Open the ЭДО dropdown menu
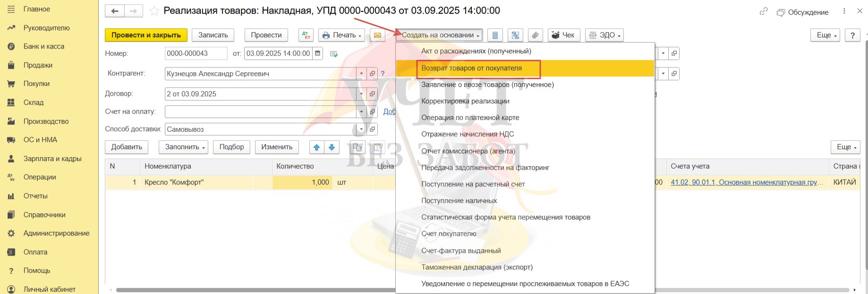 [604, 35]
